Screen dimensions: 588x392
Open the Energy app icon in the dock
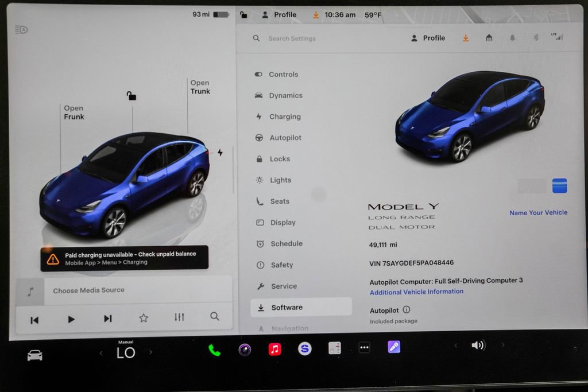tap(335, 348)
